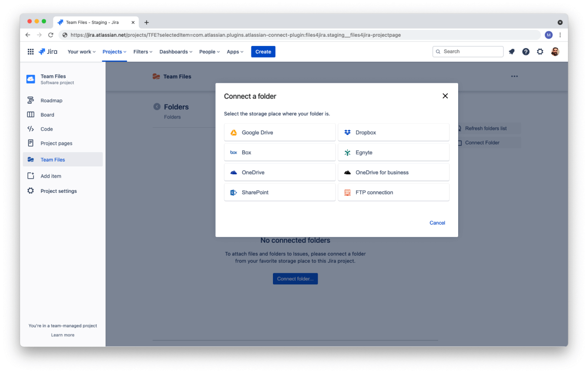Click Add item in the sidebar
The height and width of the screenshot is (373, 588).
point(63,176)
